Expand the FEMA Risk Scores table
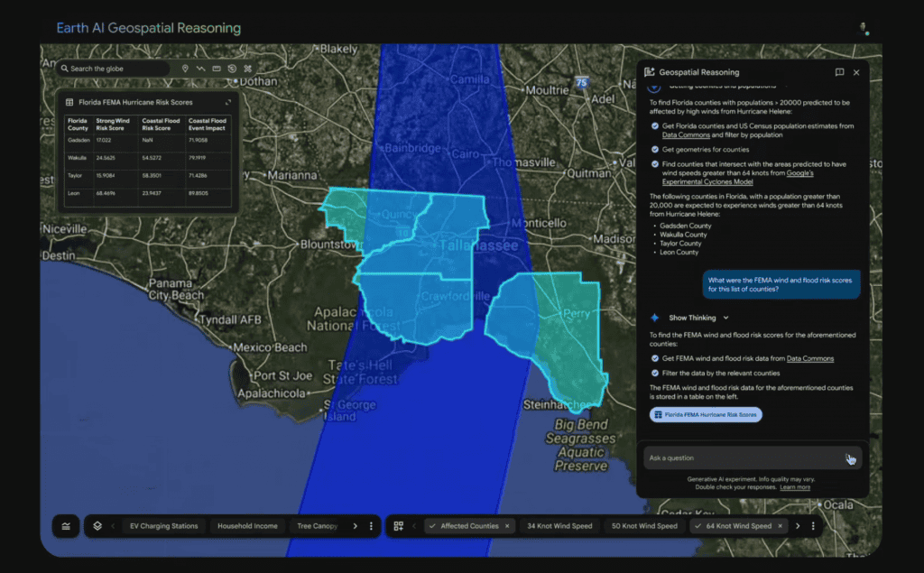The image size is (924, 573). (x=228, y=102)
